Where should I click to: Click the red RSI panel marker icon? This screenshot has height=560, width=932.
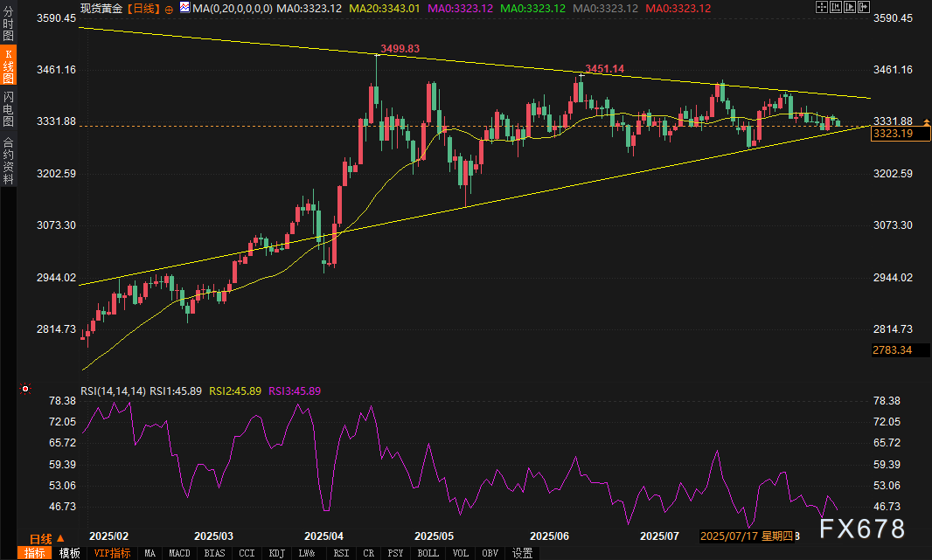(x=25, y=389)
